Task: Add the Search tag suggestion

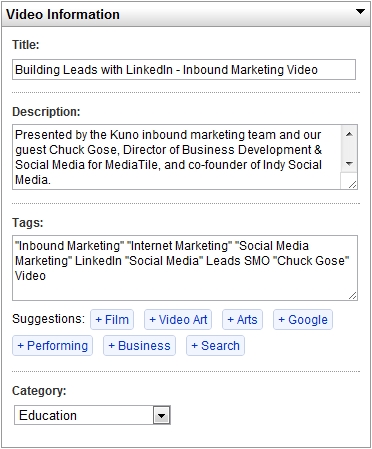Action: (215, 346)
